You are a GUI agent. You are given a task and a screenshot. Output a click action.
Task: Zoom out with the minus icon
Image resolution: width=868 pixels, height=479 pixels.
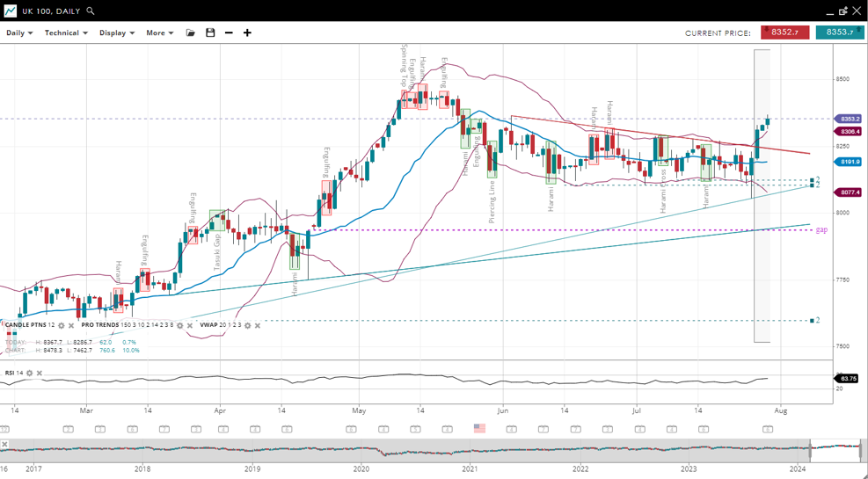tap(229, 33)
